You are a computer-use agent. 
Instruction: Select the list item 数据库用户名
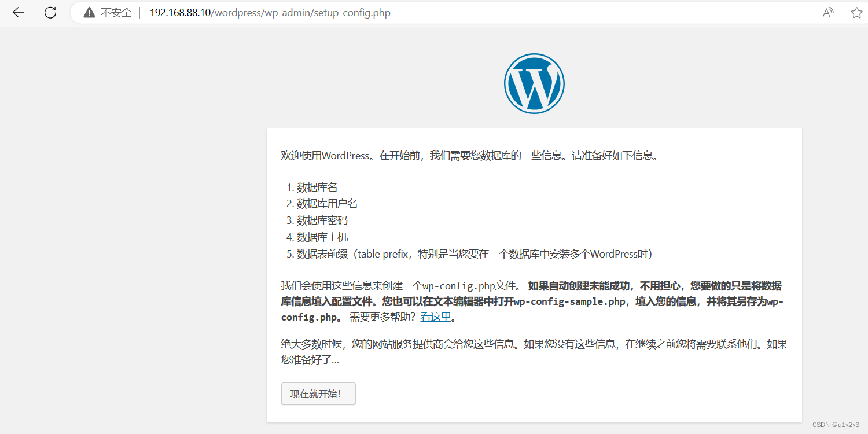pyautogui.click(x=328, y=204)
